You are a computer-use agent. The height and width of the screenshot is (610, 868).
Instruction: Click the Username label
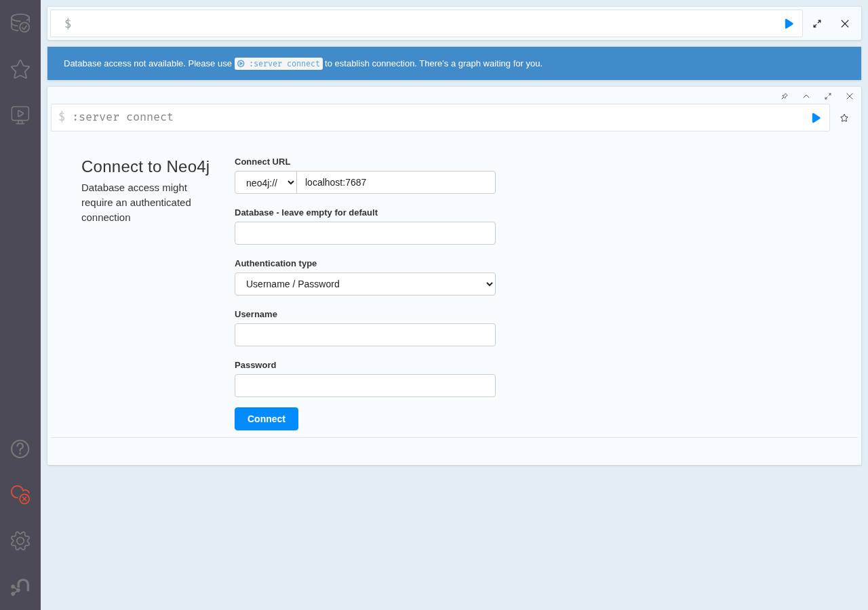coord(256,314)
